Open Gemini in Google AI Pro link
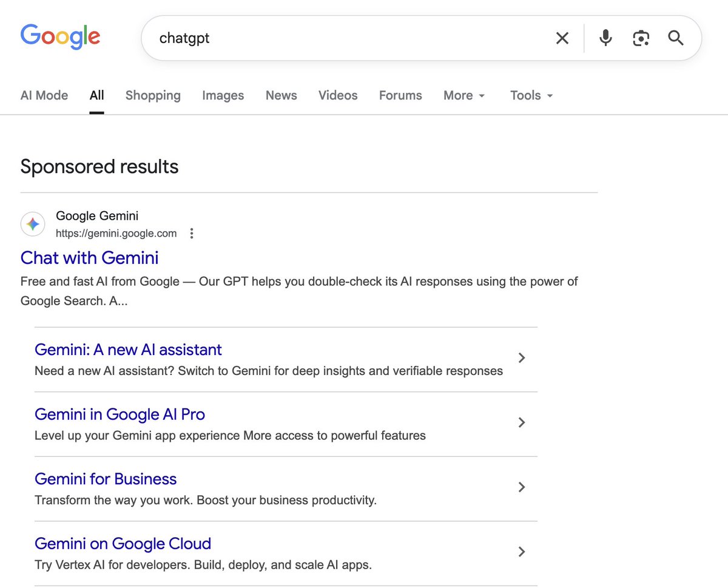The height and width of the screenshot is (588, 728). (x=120, y=414)
